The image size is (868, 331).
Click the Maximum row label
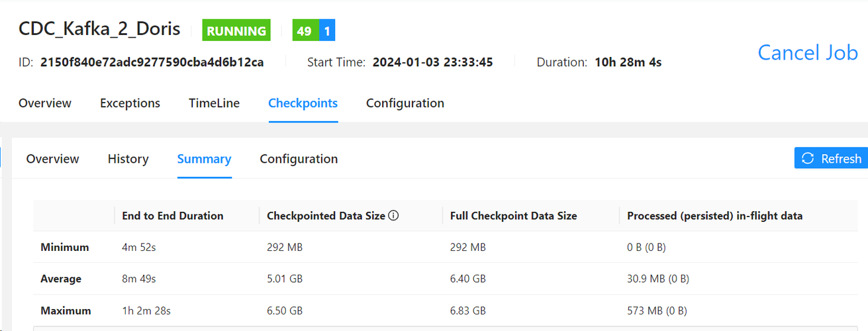[x=66, y=310]
